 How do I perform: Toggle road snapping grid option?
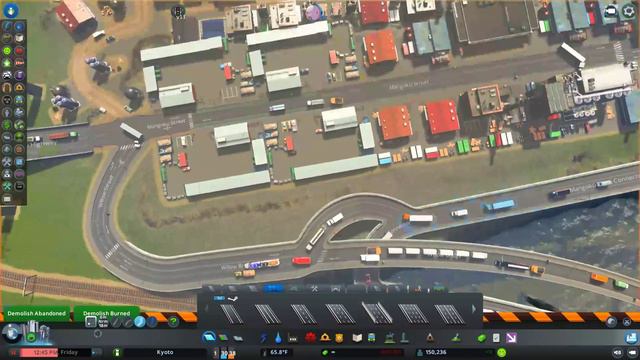(91, 322)
